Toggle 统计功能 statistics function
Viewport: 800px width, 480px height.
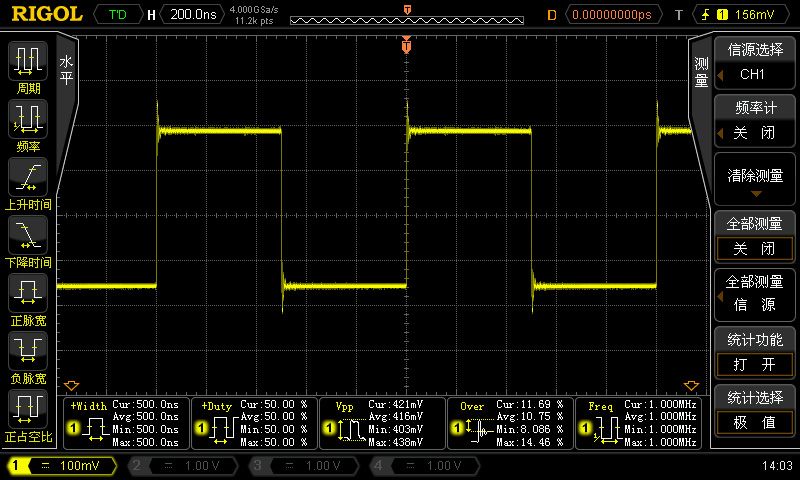754,352
